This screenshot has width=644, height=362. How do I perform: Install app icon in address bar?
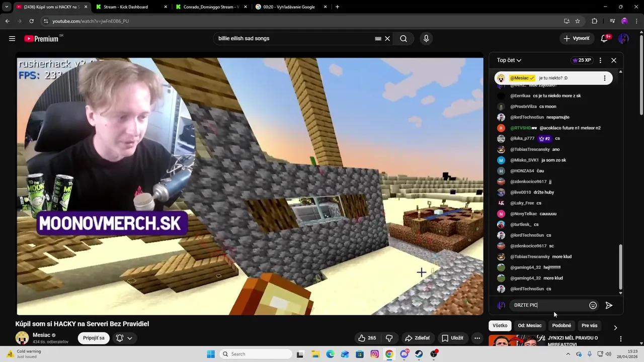(x=567, y=21)
